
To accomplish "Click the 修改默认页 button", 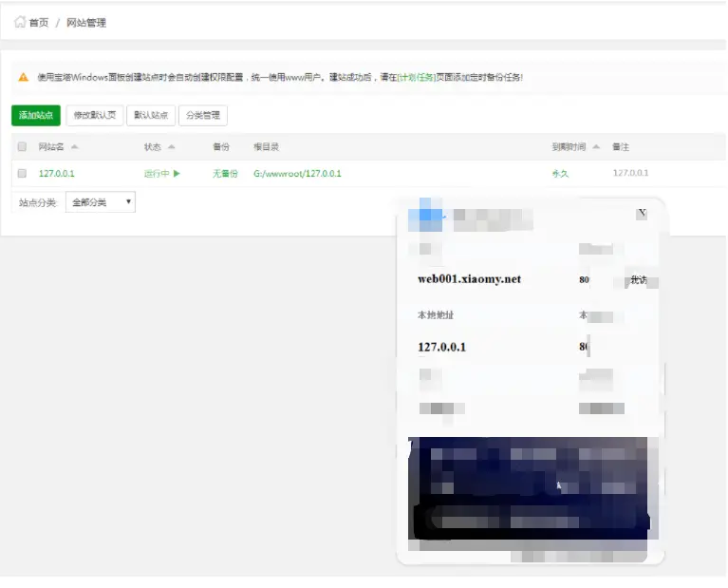I will pyautogui.click(x=95, y=115).
